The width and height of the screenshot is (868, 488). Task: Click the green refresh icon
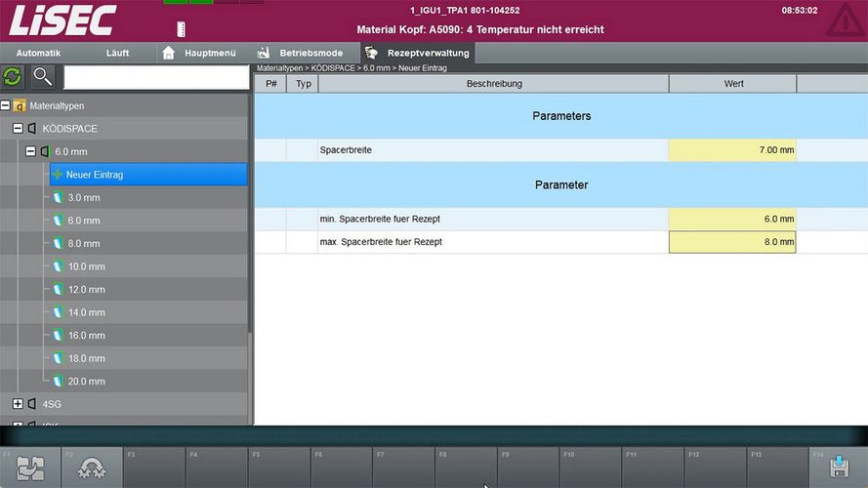coord(13,77)
